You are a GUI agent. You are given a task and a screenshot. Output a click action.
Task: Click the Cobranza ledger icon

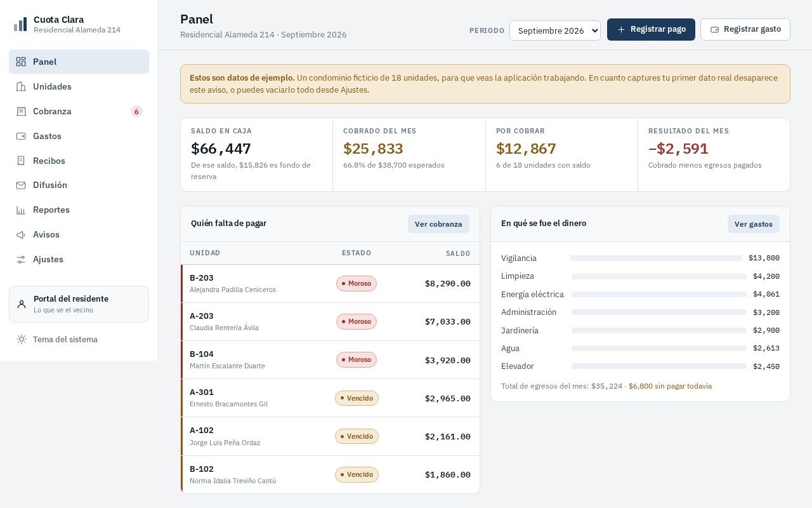pos(21,111)
